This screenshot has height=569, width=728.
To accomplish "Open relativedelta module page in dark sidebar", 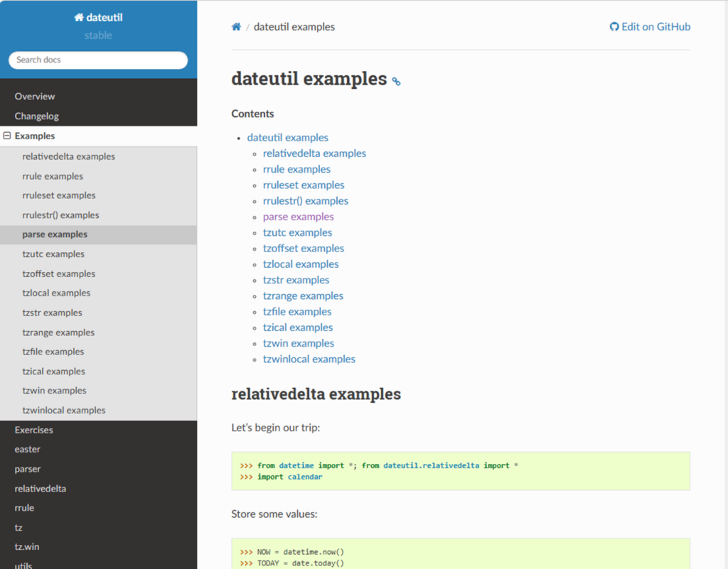I will 41,488.
